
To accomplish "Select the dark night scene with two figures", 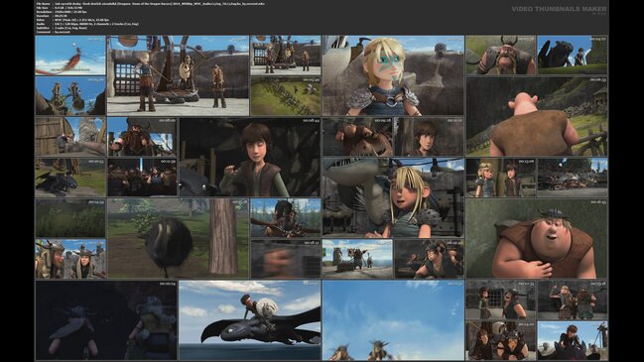I will [106, 320].
